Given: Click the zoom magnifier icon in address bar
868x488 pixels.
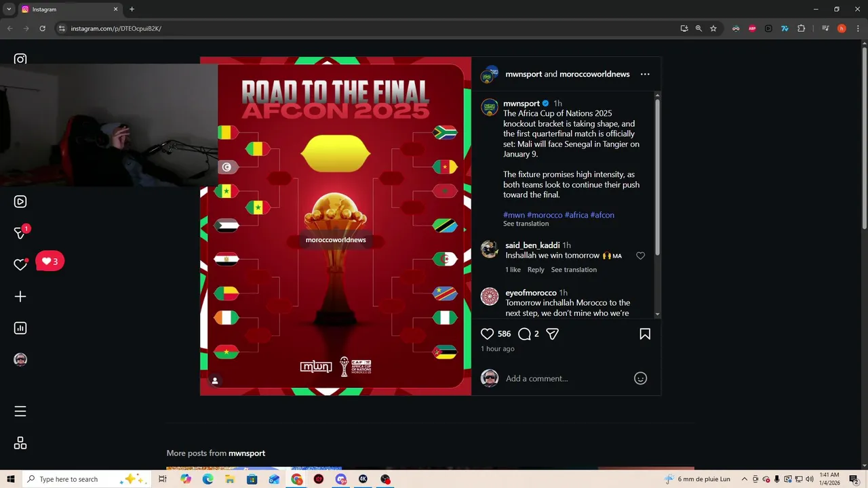Looking at the screenshot, I should (698, 28).
